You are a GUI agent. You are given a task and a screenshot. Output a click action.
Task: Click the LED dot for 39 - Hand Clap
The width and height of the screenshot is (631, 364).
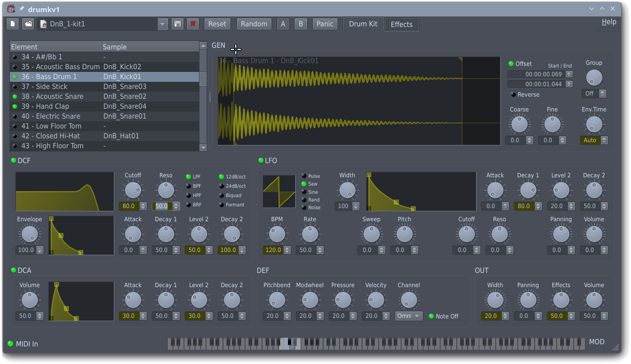pyautogui.click(x=15, y=107)
